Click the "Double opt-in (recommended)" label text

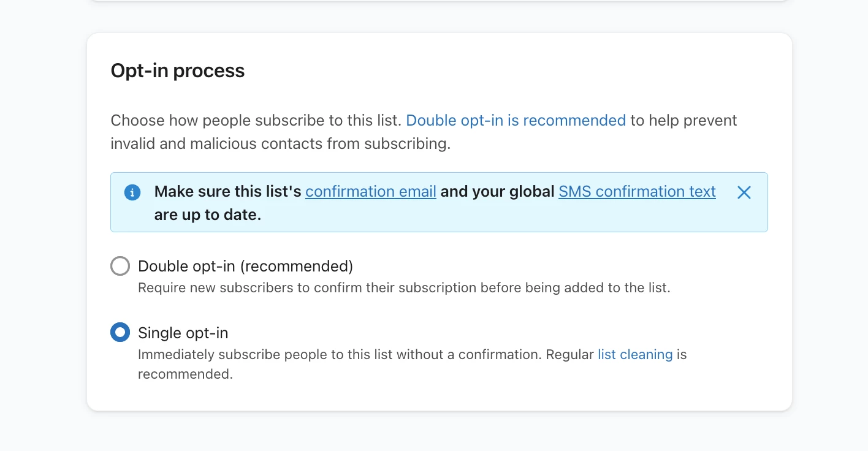[x=246, y=266]
